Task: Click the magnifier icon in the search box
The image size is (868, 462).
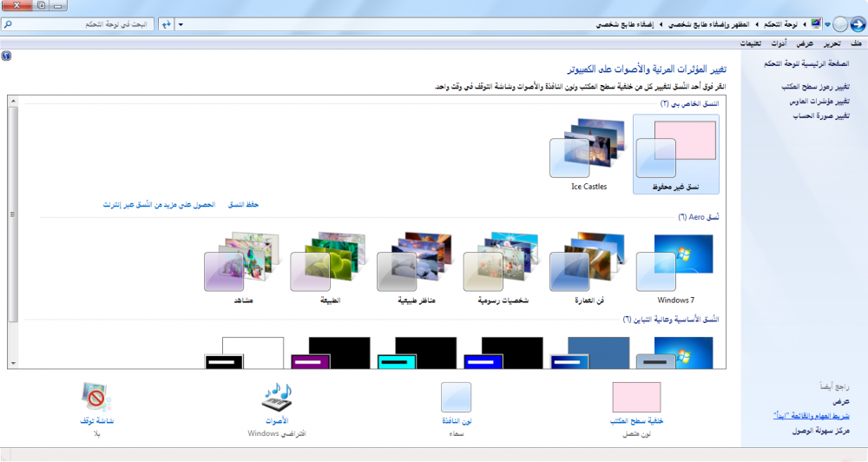Action: click(x=8, y=24)
